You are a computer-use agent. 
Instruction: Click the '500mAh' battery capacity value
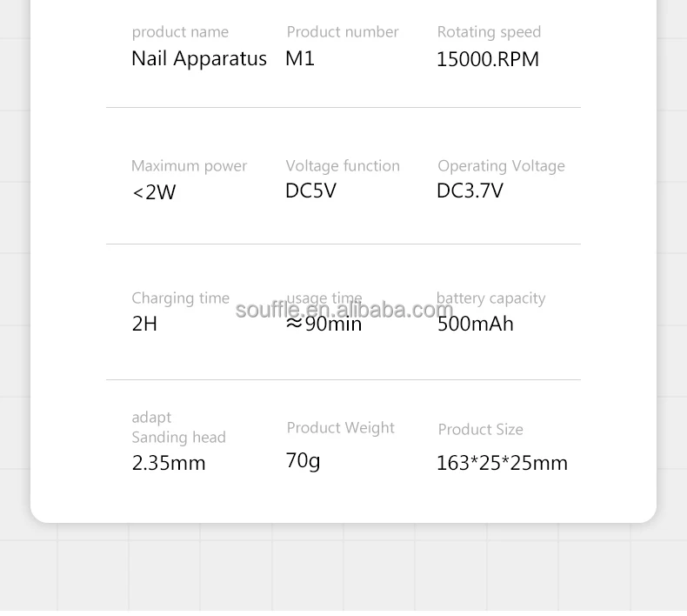(475, 324)
